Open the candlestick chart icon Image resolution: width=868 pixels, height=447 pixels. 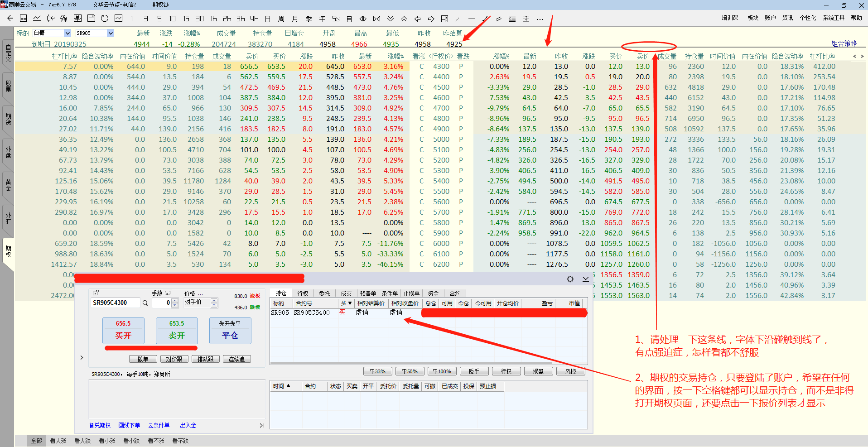click(x=50, y=19)
